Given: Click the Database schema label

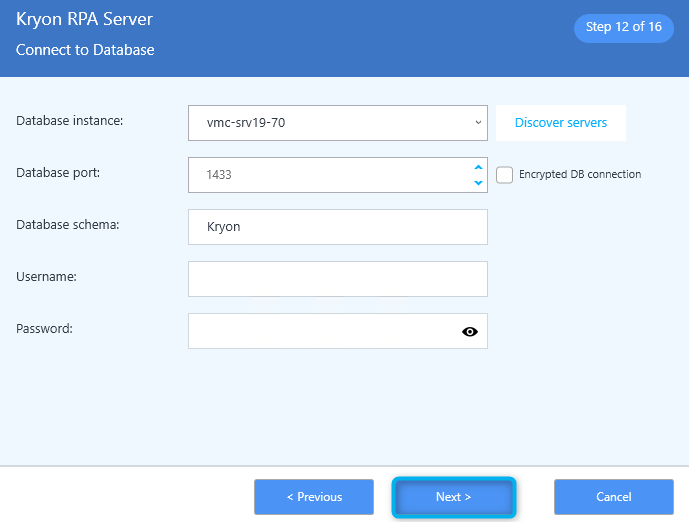Looking at the screenshot, I should tap(68, 225).
